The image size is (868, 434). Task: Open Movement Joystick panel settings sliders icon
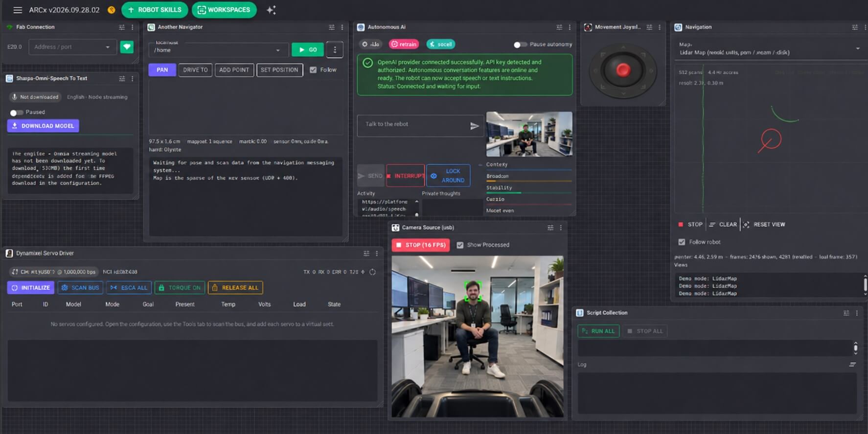(x=649, y=27)
